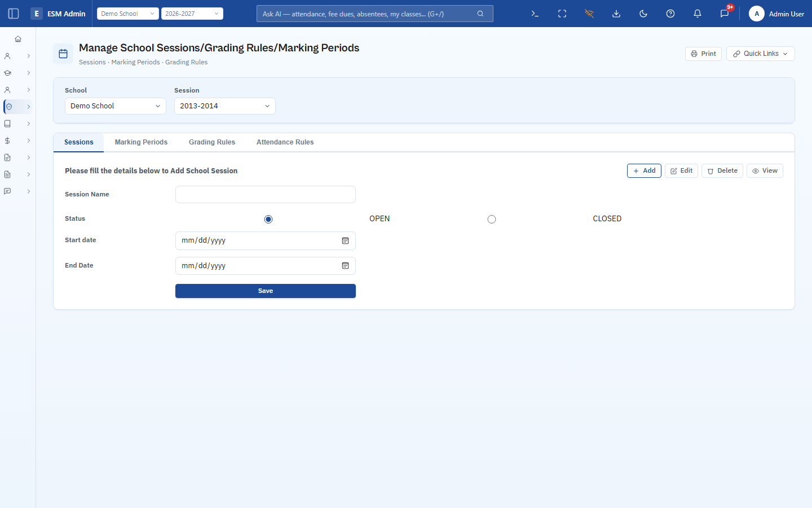Click the orange offline wifi icon
The image size is (812, 508).
click(x=589, y=14)
